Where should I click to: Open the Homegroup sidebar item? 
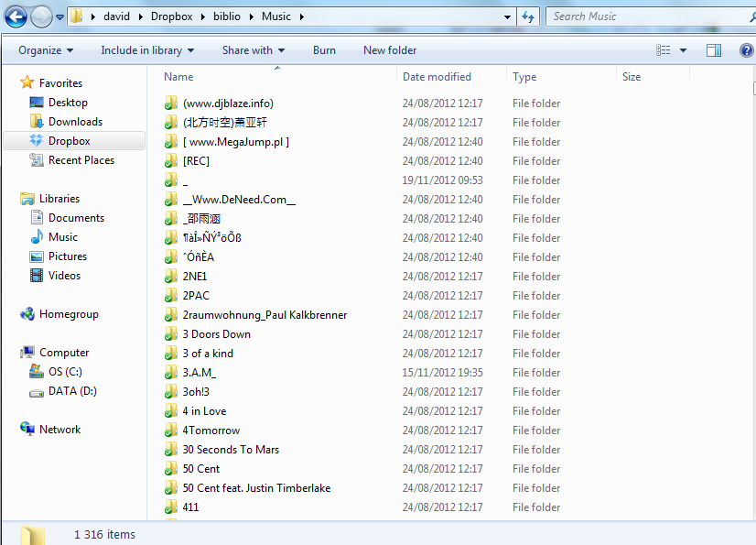(68, 314)
